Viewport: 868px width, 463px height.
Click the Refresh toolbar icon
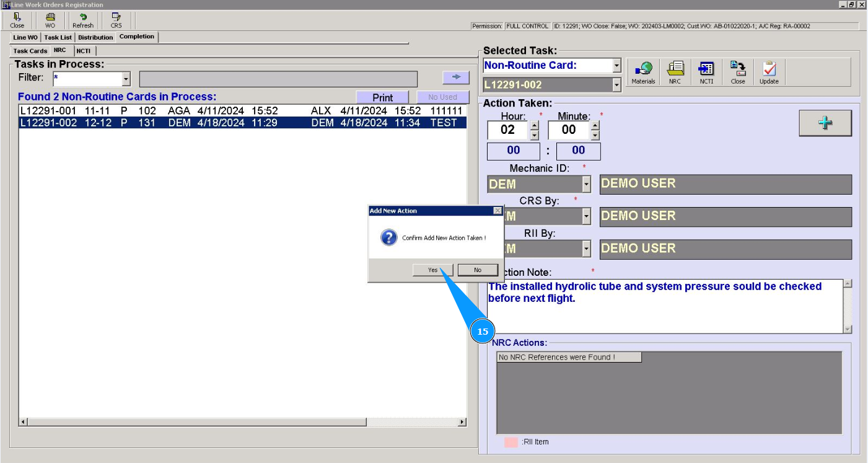click(83, 20)
